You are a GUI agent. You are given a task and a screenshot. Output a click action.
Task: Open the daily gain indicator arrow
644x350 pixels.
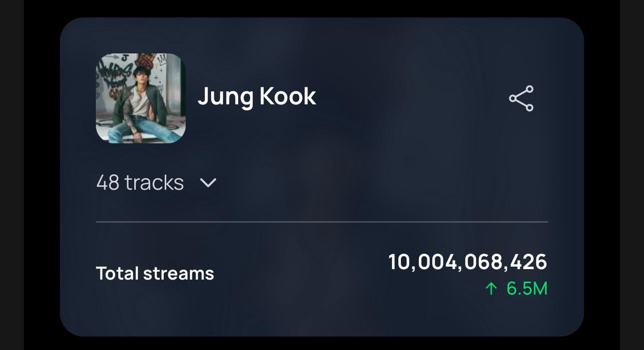tap(491, 289)
